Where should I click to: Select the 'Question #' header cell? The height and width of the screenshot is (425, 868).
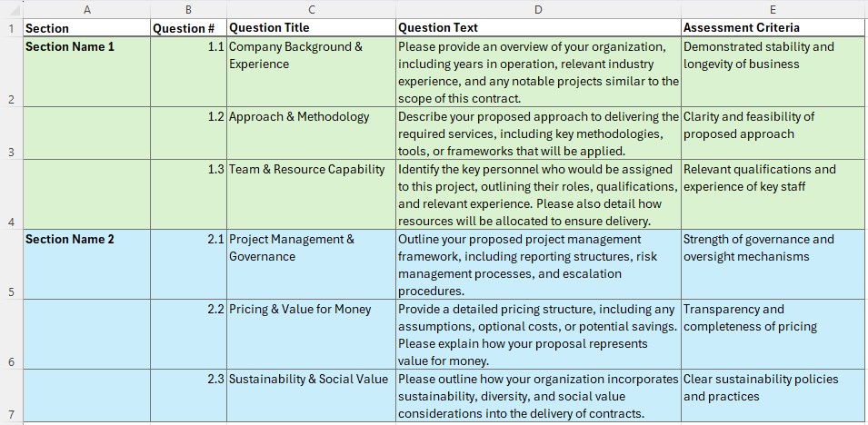(x=188, y=28)
